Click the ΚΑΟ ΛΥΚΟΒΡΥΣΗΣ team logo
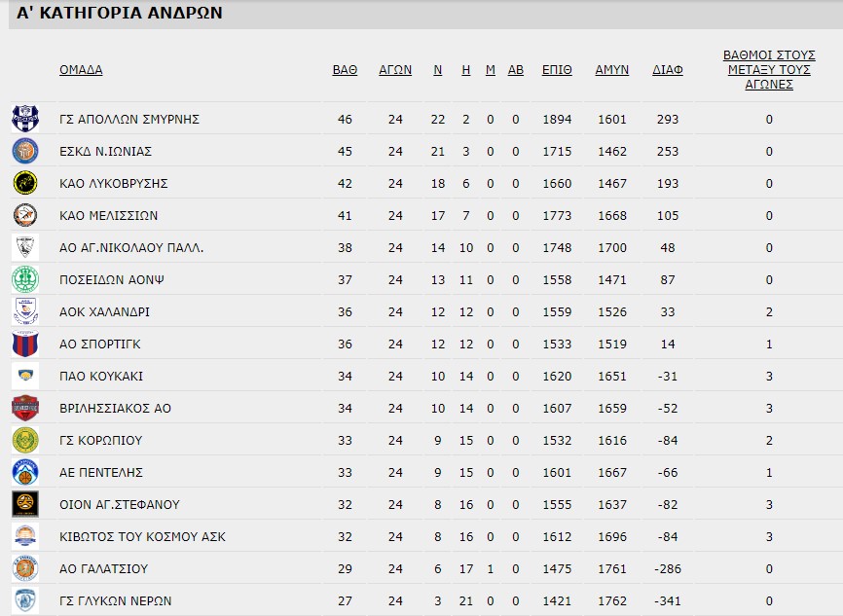843x616 pixels. (x=25, y=183)
